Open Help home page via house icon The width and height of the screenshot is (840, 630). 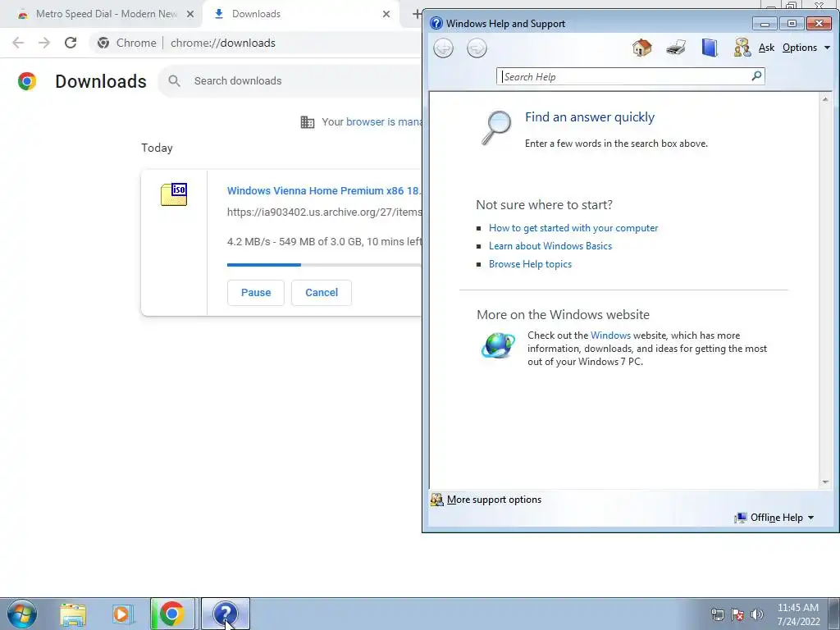pos(641,48)
